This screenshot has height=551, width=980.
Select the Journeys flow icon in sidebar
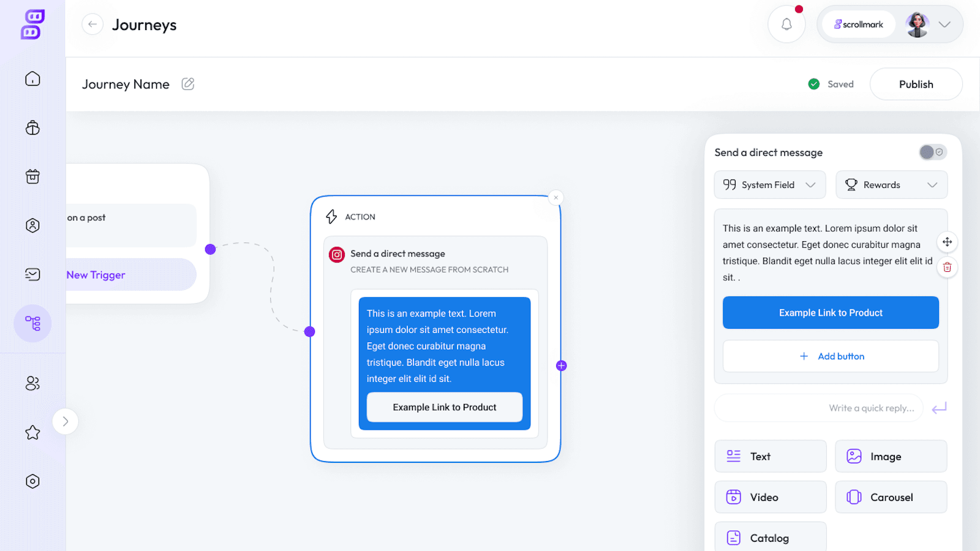[x=32, y=323]
